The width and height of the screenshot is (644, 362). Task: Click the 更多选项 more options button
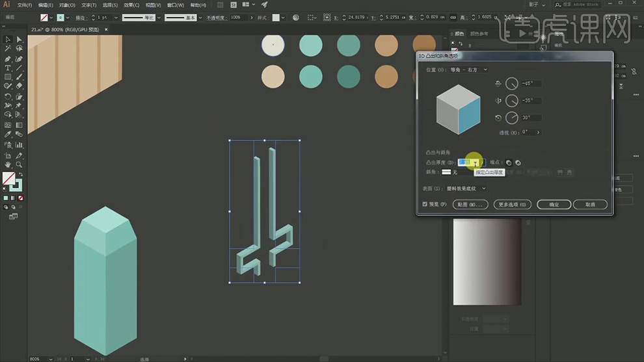pyautogui.click(x=513, y=204)
